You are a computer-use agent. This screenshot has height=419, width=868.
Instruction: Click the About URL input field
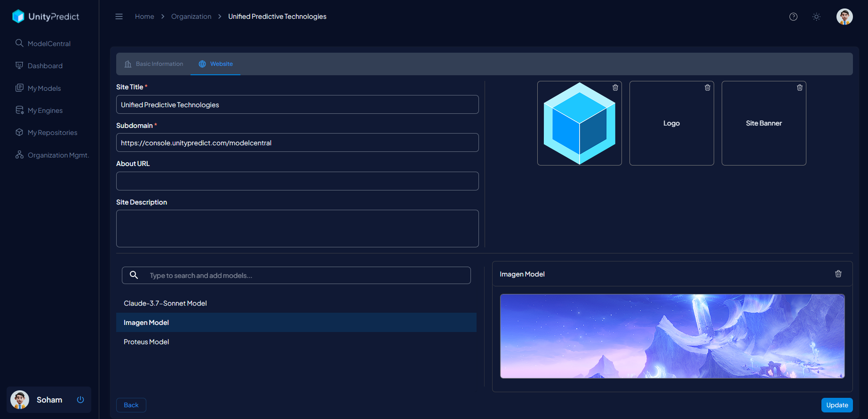(297, 181)
